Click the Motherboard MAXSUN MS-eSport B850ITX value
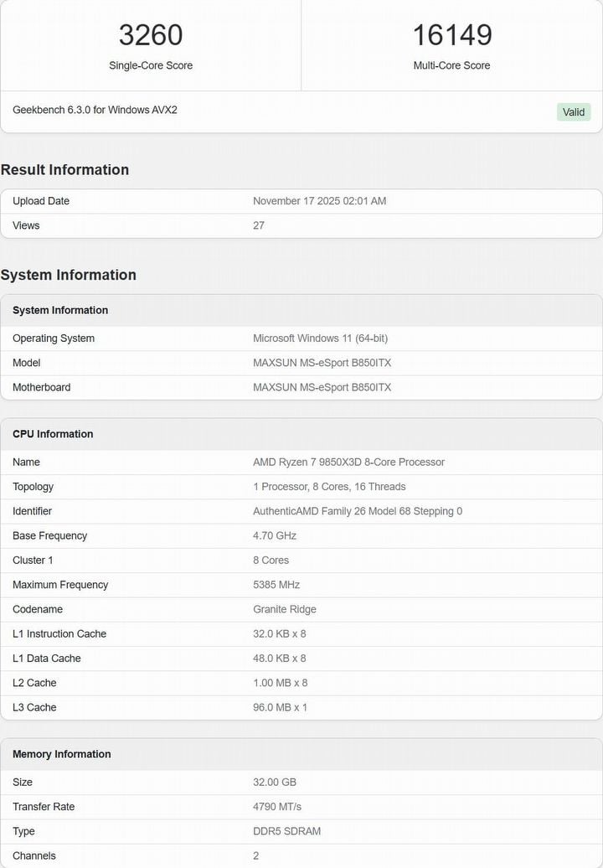603x868 pixels. [322, 387]
